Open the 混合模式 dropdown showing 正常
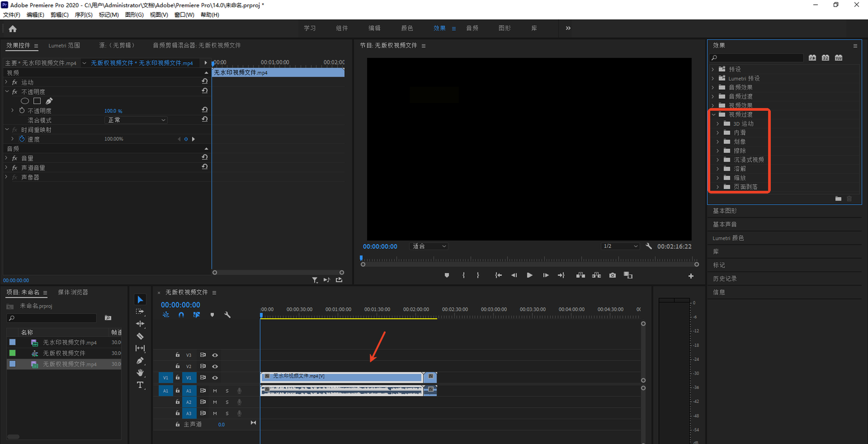The image size is (868, 444). [136, 120]
